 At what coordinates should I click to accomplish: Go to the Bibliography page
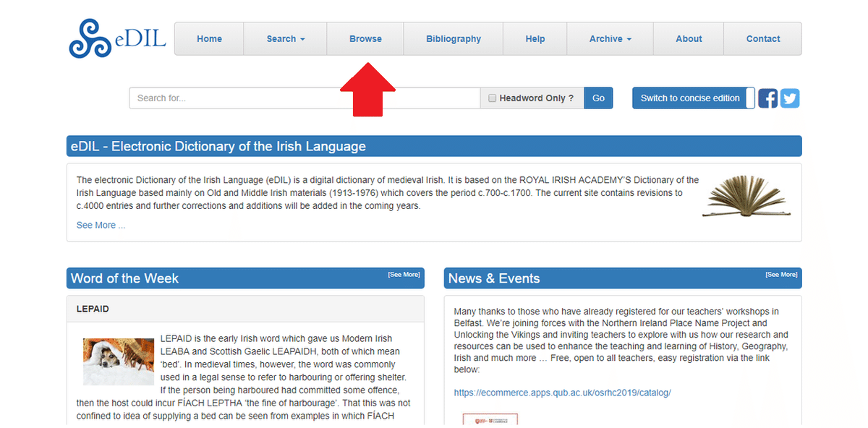pos(454,39)
